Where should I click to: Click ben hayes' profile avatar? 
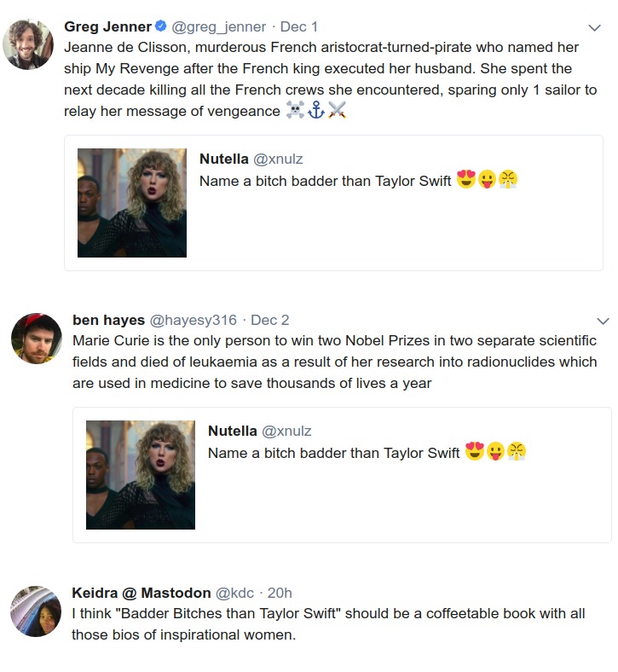click(36, 338)
